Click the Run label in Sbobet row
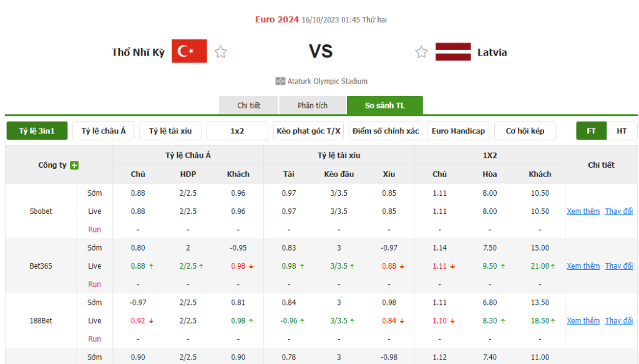The image size is (639, 364). (x=95, y=229)
